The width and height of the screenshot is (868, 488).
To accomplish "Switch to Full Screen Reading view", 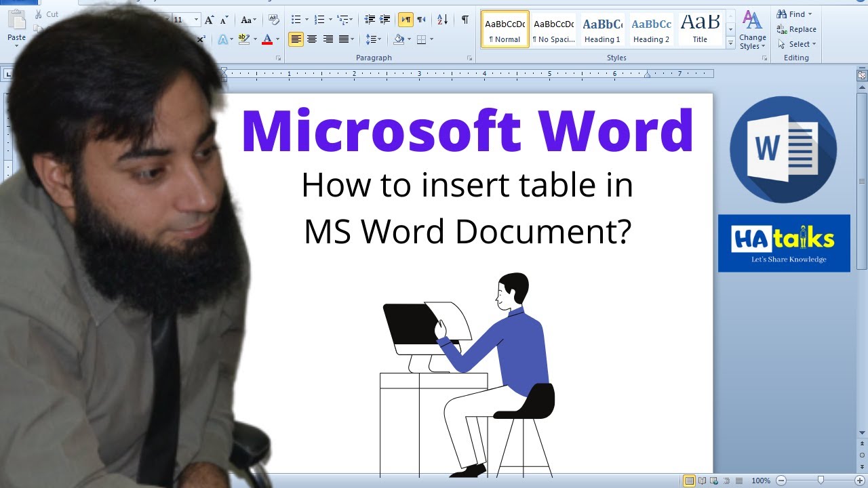I will [x=702, y=481].
